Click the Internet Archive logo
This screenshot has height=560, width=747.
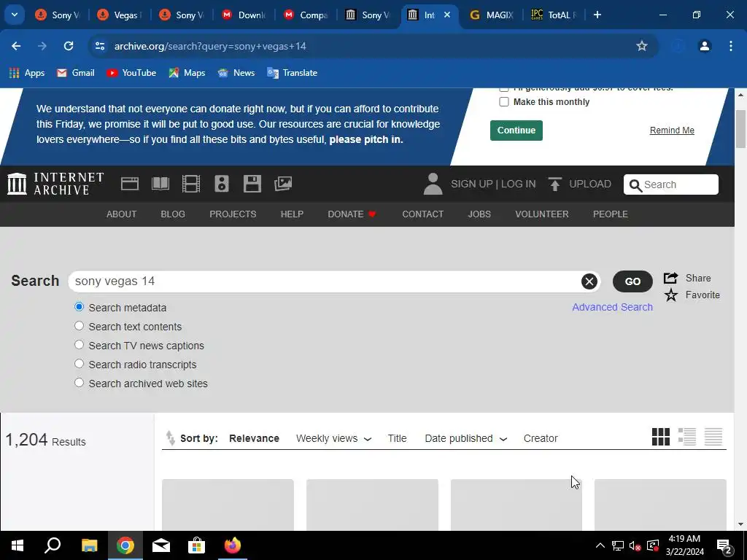(x=55, y=184)
